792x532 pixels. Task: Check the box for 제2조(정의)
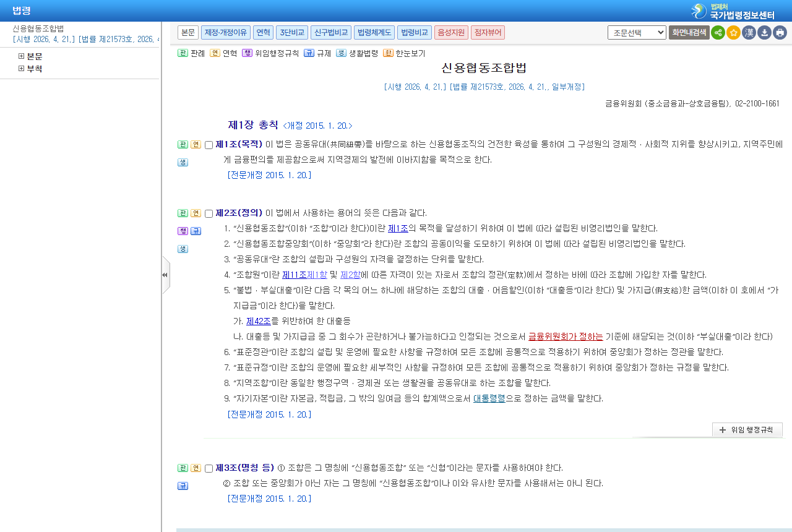click(209, 214)
